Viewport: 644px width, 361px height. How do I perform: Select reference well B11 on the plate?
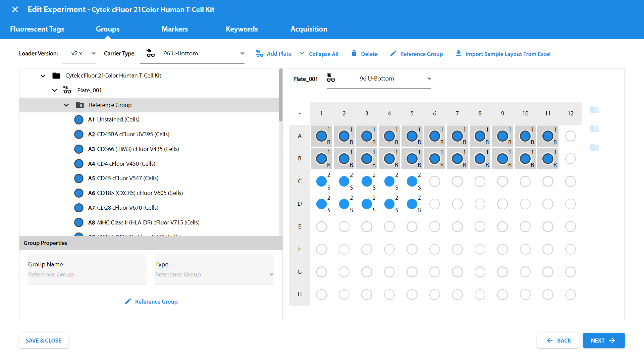[548, 158]
